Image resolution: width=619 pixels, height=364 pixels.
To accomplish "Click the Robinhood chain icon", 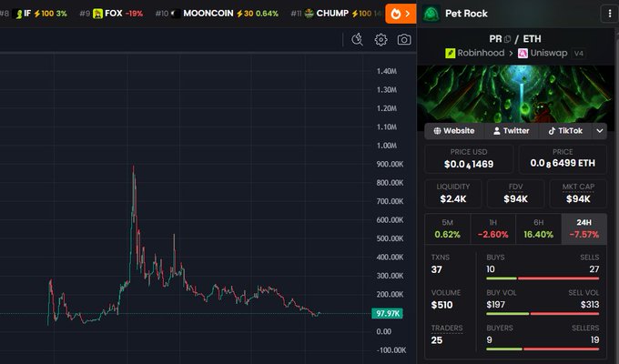I will click(450, 53).
